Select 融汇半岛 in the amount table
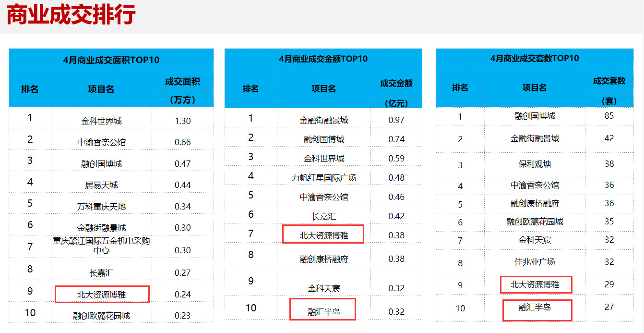 coord(324,312)
